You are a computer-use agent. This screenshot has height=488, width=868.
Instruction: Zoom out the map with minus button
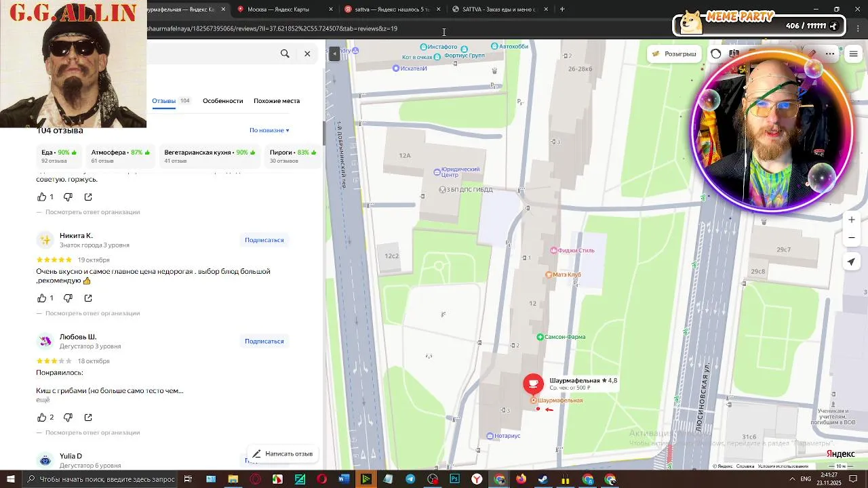point(852,238)
